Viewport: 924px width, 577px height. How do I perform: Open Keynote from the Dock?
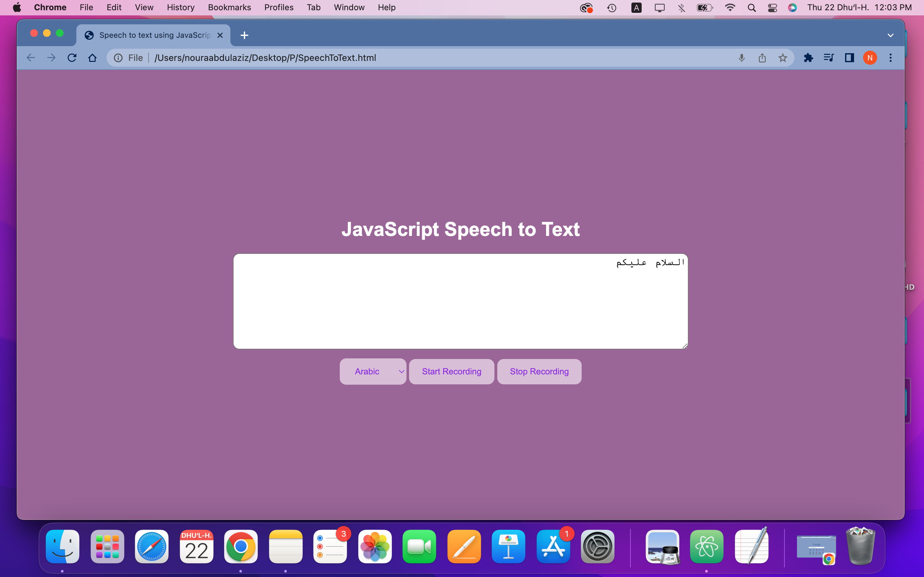coord(508,547)
